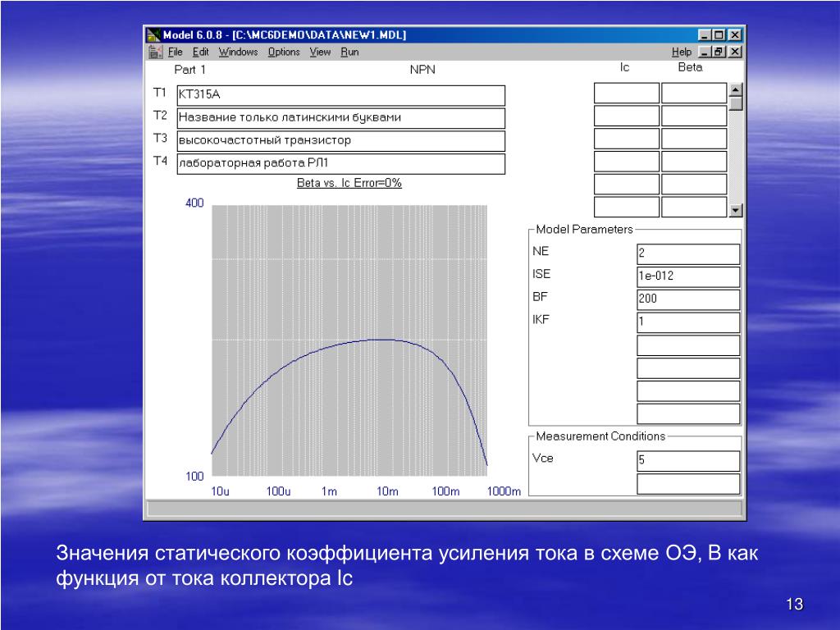Click the scroll up arrow of Ic/Beta table
This screenshot has height=630, width=840.
736,89
